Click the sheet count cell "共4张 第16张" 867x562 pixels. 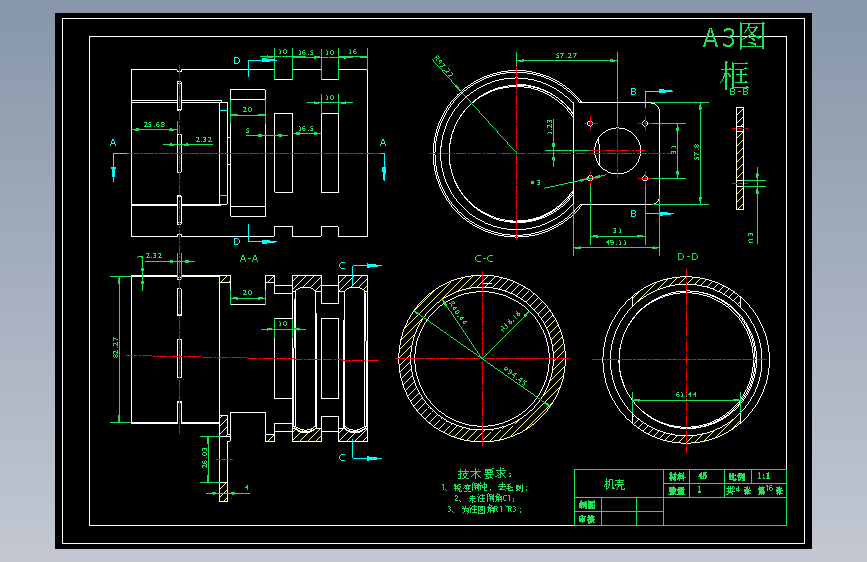pos(755,490)
